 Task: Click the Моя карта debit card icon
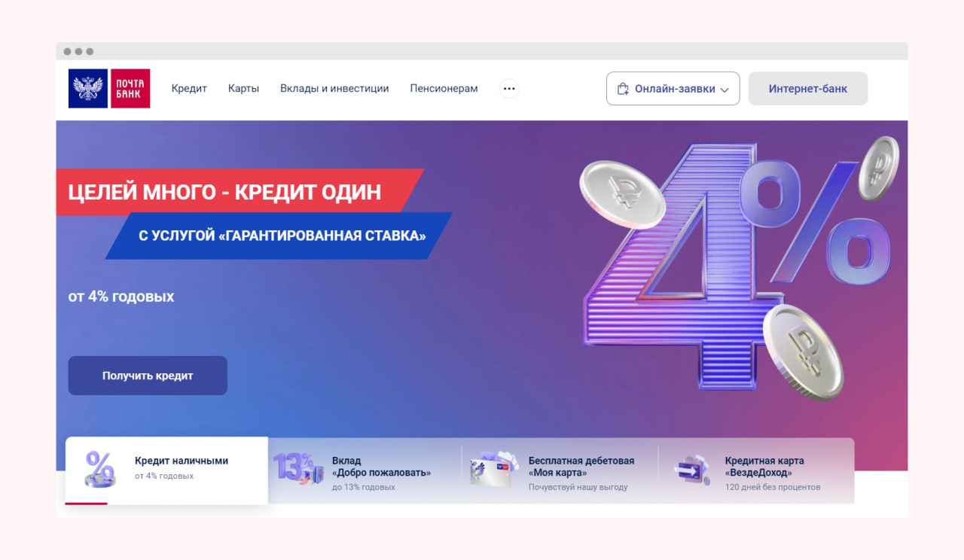(495, 469)
